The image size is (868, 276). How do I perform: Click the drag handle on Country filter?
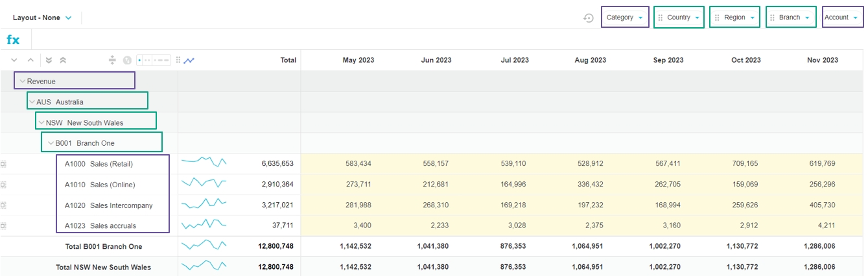click(660, 18)
